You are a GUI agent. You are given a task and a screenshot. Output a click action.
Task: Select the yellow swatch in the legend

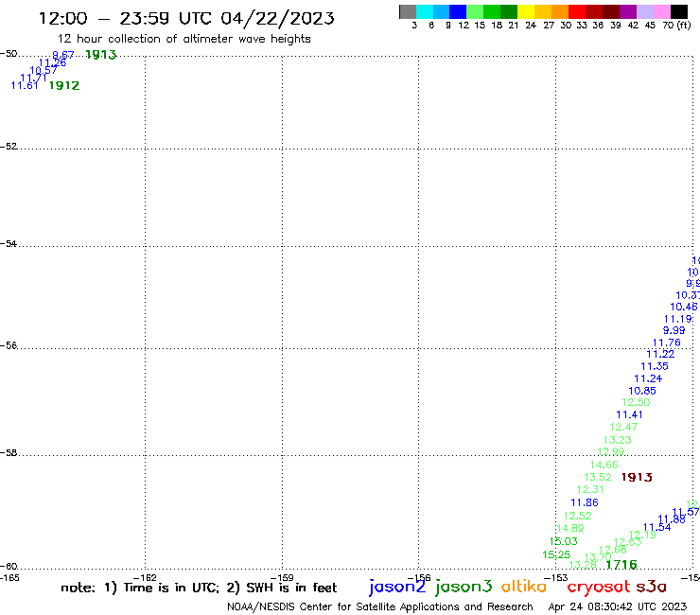point(526,11)
